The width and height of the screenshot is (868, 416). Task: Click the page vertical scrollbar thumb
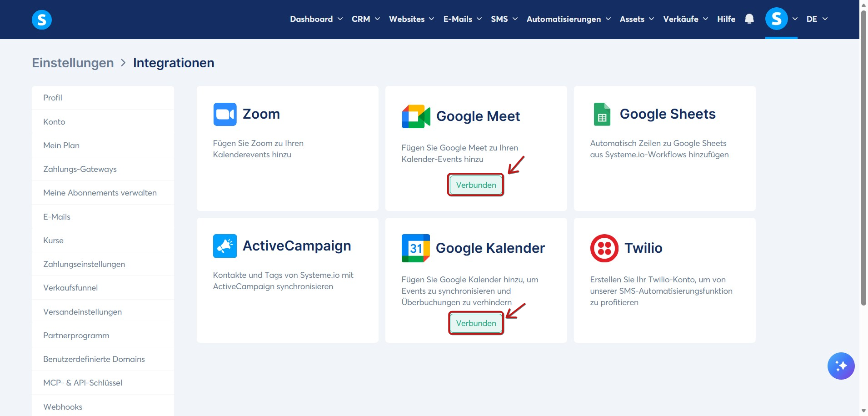click(x=863, y=158)
